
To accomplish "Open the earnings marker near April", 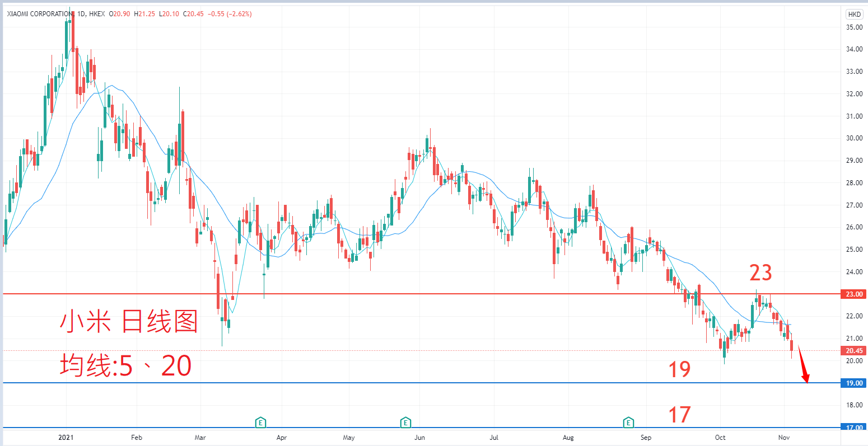I will pyautogui.click(x=260, y=422).
